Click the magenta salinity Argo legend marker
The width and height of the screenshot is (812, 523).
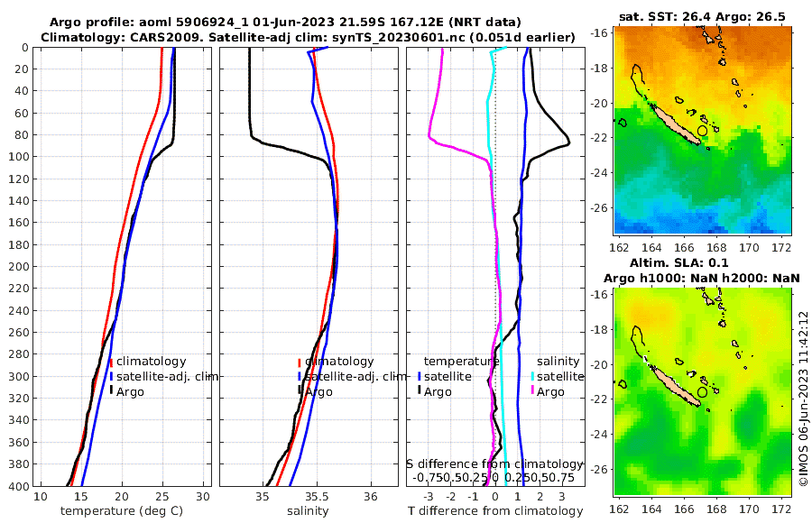[x=532, y=391]
